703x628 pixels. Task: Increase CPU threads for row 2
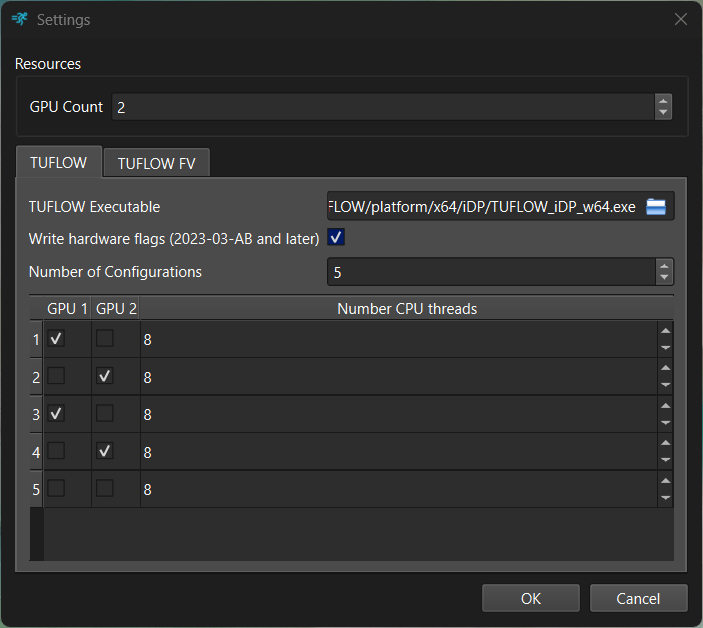click(665, 368)
